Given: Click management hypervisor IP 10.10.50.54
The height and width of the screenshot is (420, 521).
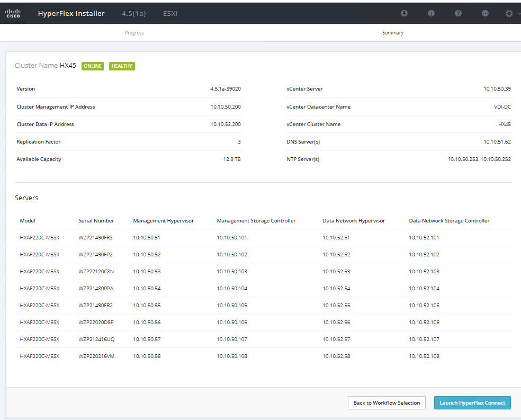Looking at the screenshot, I should (147, 289).
